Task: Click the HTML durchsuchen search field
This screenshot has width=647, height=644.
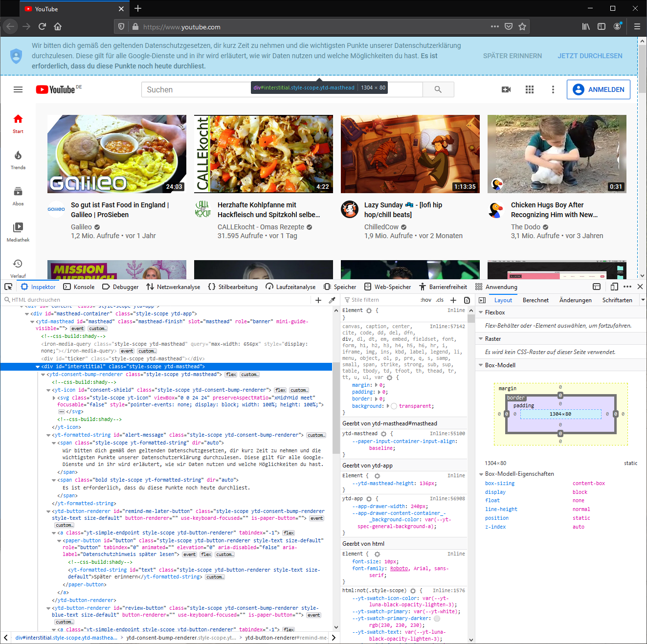Action: pyautogui.click(x=157, y=300)
